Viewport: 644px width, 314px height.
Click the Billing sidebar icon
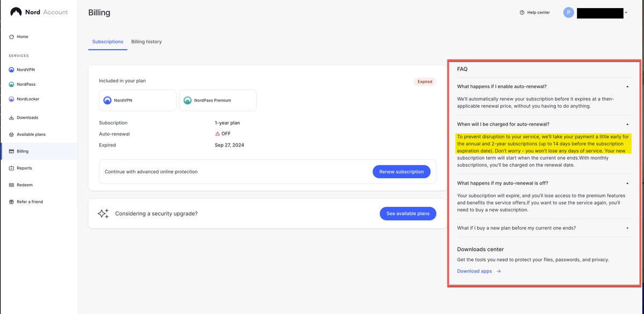click(12, 151)
